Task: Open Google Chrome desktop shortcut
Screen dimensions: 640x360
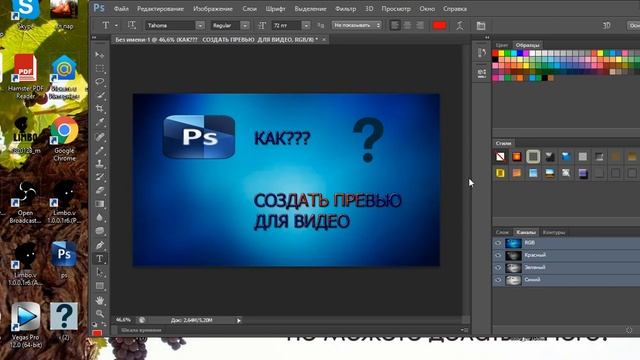Action: tap(64, 139)
